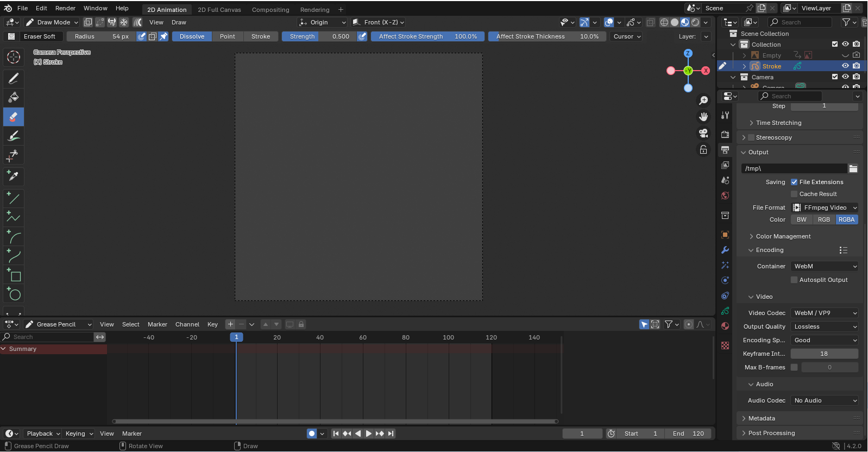Select the Point eraser mode button
Viewport: 868px width, 452px height.
click(228, 36)
